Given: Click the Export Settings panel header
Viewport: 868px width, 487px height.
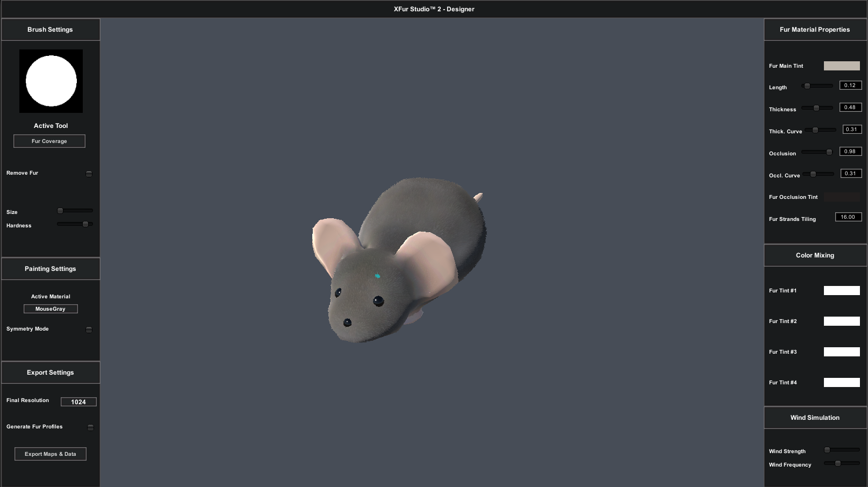Looking at the screenshot, I should [x=51, y=373].
